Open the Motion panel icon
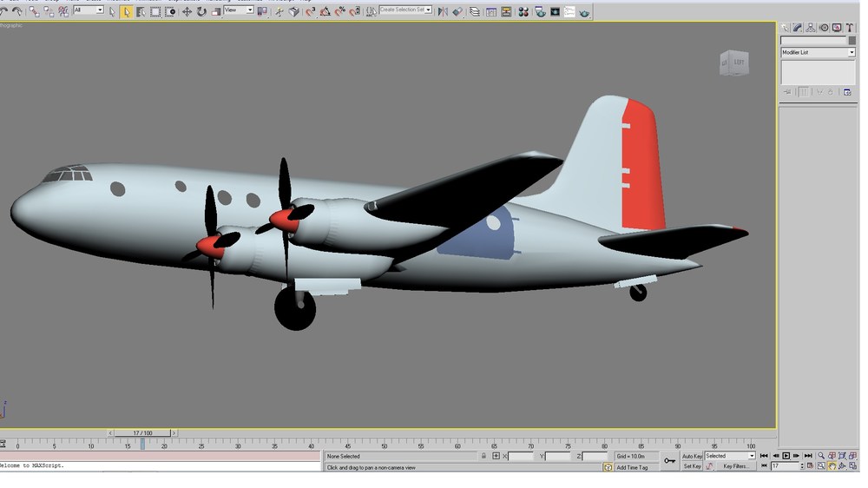Image resolution: width=868 pixels, height=488 pixels. pyautogui.click(x=824, y=27)
